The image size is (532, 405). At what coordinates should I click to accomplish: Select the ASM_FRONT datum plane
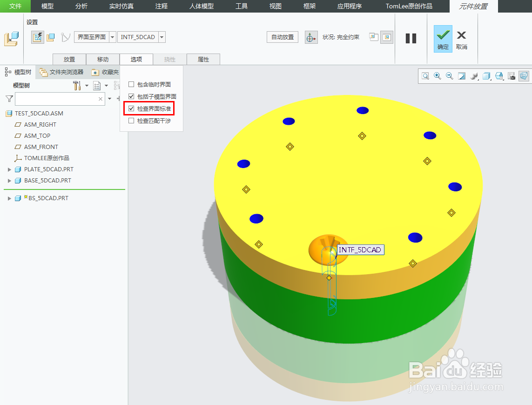point(41,147)
